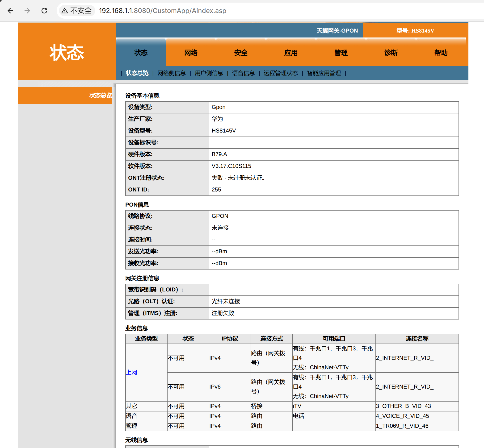Viewport: 484px width, 448px height.
Task: Open 语音信息 submenu
Action: 243,73
